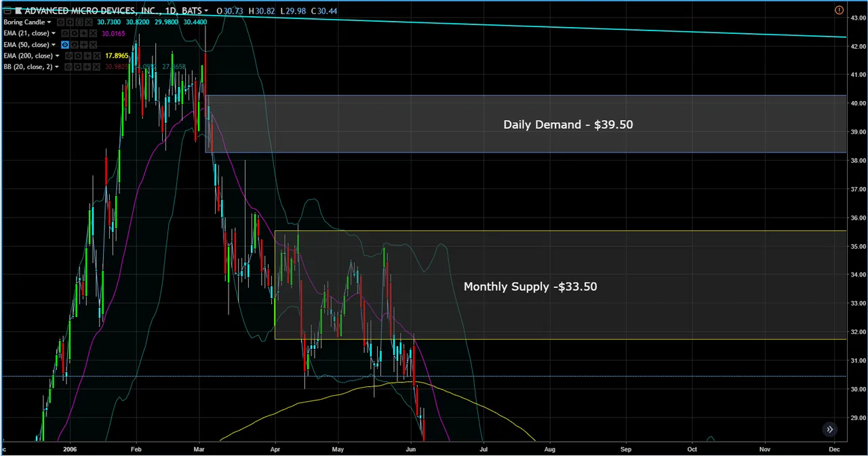Jump to latest bar using double-arrow button
The height and width of the screenshot is (456, 868).
tap(829, 430)
